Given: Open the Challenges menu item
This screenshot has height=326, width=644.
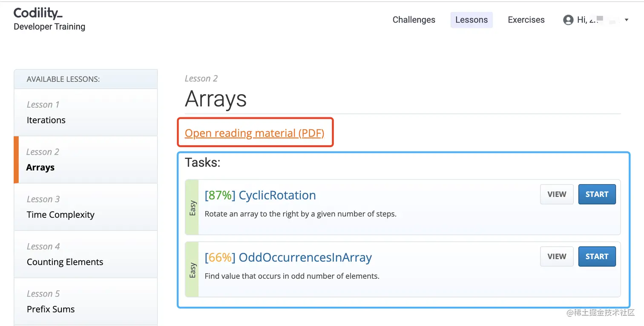Looking at the screenshot, I should point(414,20).
